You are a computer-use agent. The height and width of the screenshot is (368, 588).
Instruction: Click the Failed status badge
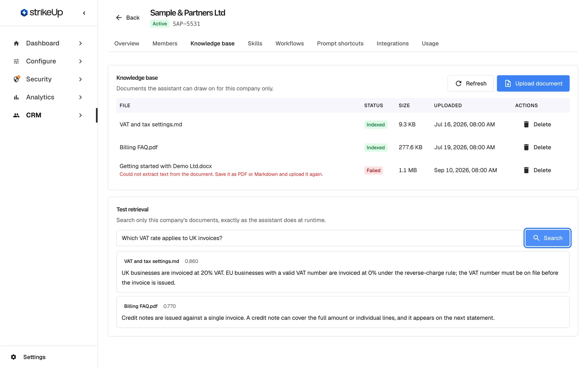pyautogui.click(x=373, y=170)
